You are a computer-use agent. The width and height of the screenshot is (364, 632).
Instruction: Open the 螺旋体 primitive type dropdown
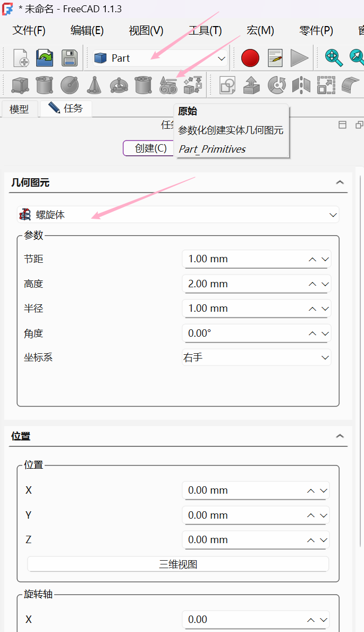178,214
